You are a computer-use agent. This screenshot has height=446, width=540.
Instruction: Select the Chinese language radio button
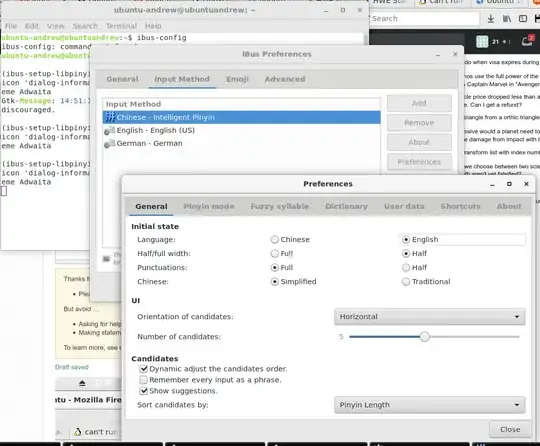(x=274, y=239)
